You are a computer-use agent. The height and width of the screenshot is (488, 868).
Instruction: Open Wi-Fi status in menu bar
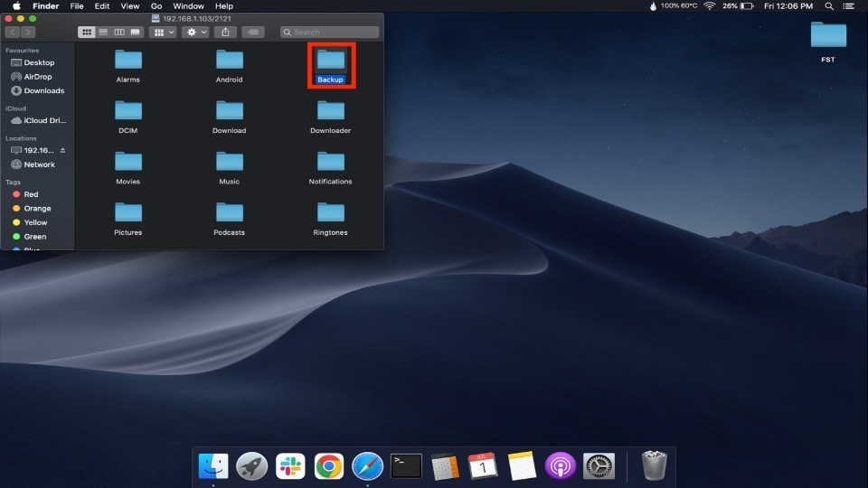click(x=709, y=6)
